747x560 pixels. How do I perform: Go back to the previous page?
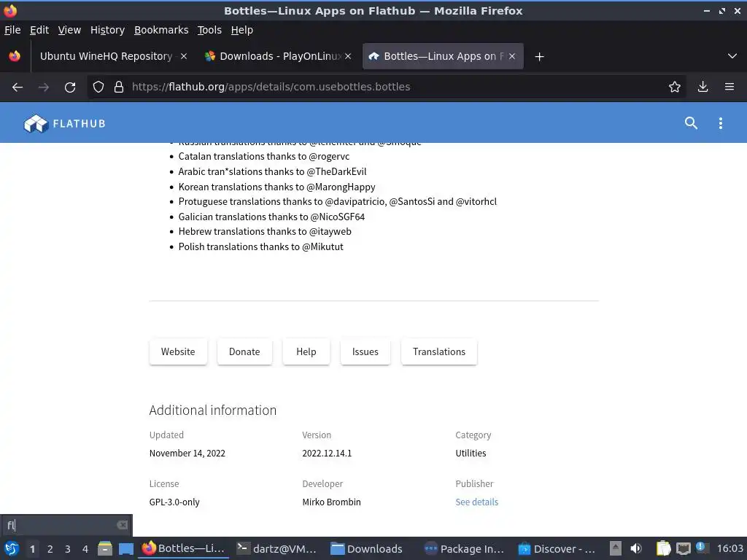18,87
